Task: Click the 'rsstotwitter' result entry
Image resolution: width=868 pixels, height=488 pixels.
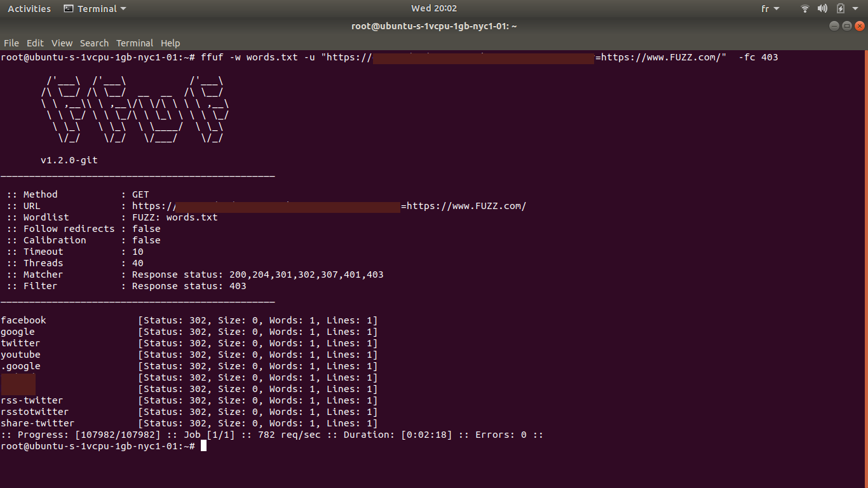Action: tap(34, 412)
